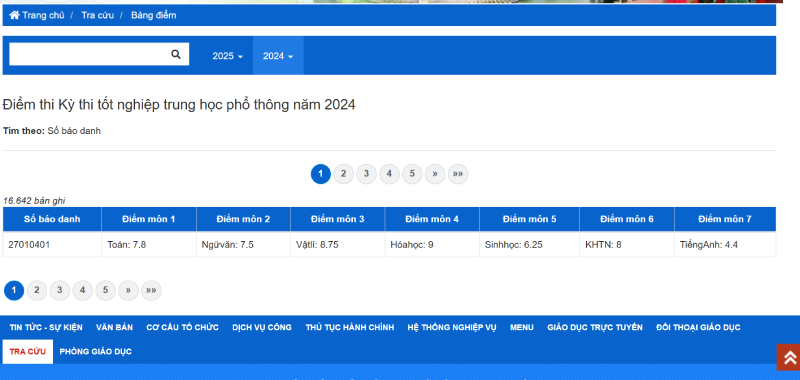Go to page 3 in top pagination
This screenshot has width=800, height=380.
pyautogui.click(x=366, y=174)
